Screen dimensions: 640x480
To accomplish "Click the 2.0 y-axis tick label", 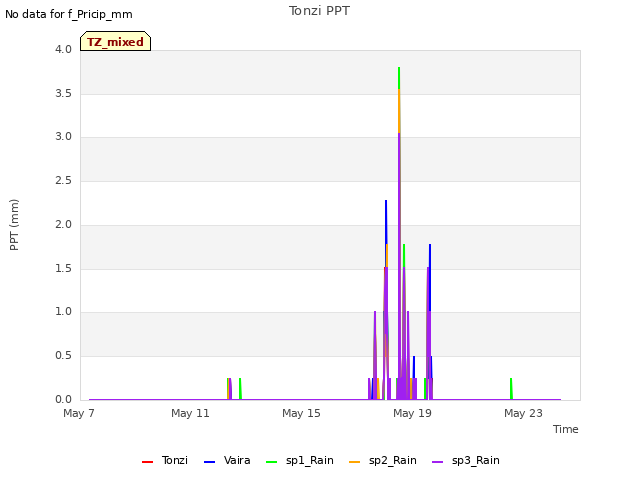I will [x=63, y=224].
